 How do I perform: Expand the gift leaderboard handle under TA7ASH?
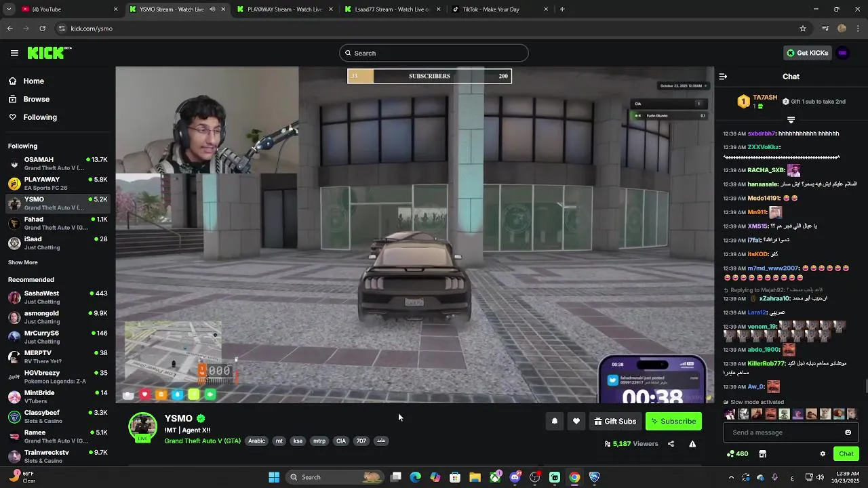(x=791, y=120)
